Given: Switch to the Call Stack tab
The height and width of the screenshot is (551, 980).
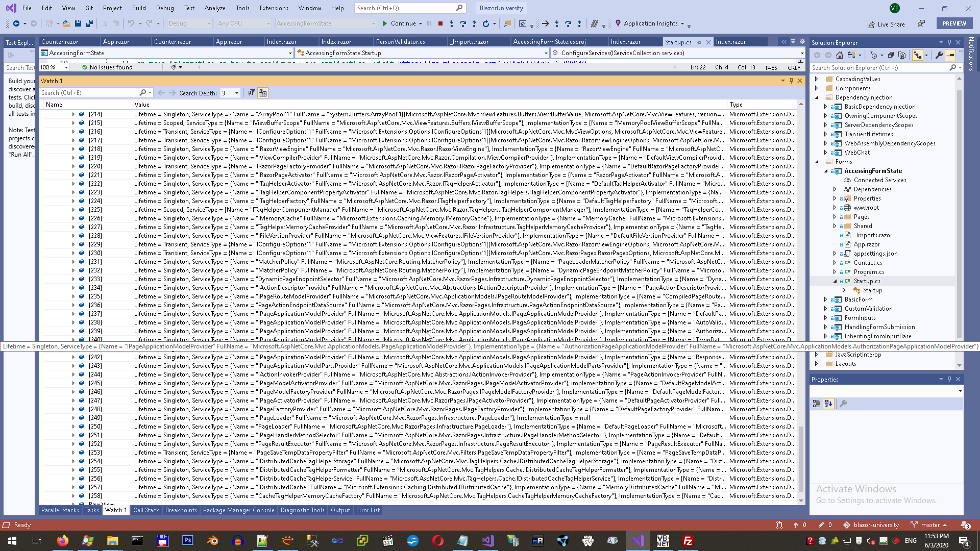Looking at the screenshot, I should click(146, 510).
